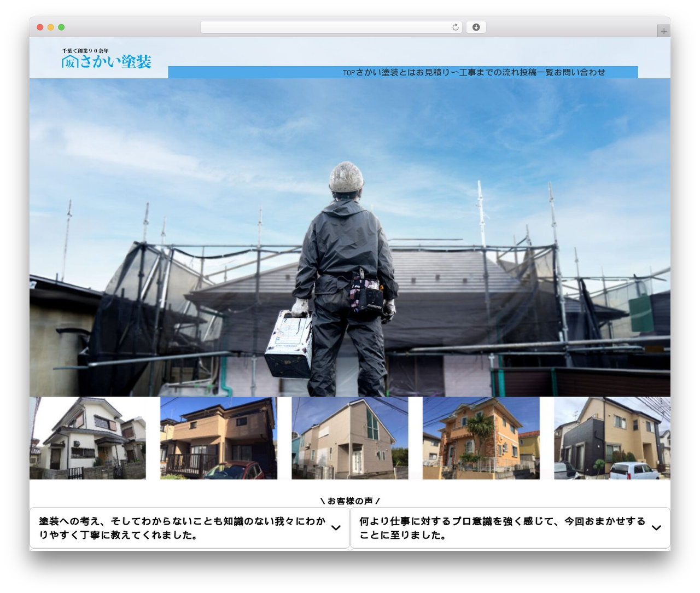Maximize the window with the green button

tap(61, 27)
